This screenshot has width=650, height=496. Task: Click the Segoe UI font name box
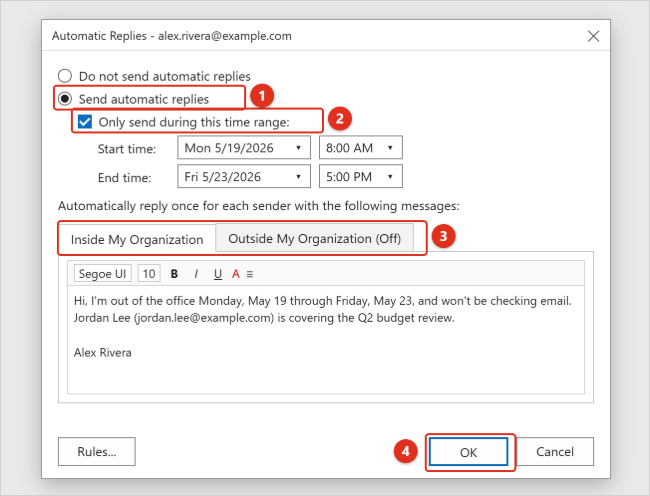(x=102, y=274)
